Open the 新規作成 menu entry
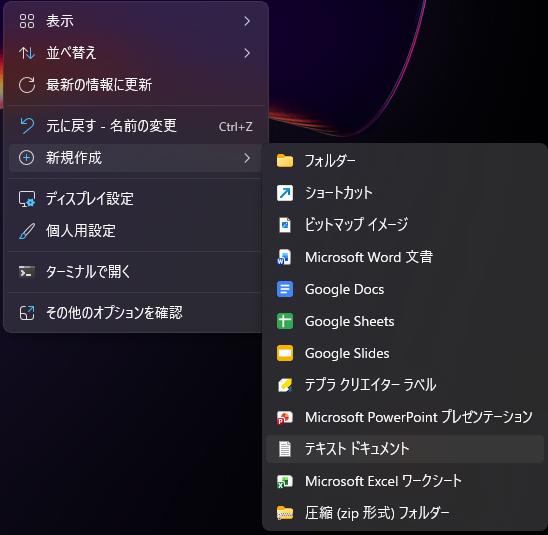This screenshot has width=548, height=535. coord(136,158)
